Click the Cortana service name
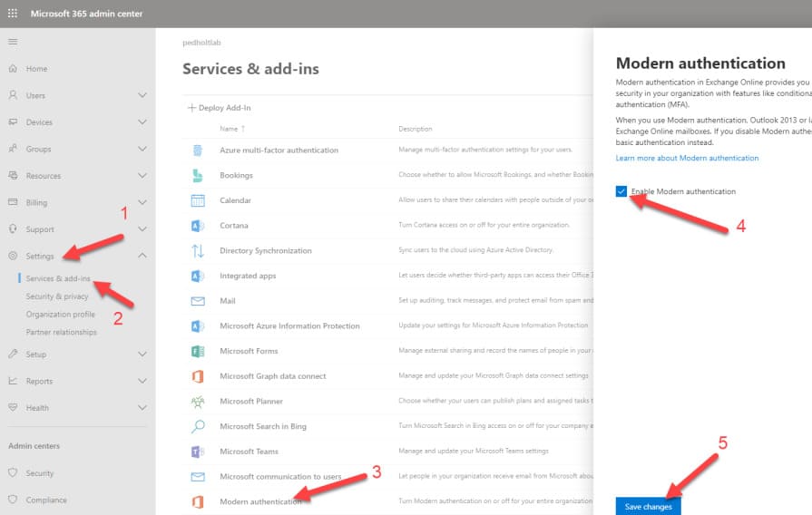812x515 pixels. (x=233, y=226)
